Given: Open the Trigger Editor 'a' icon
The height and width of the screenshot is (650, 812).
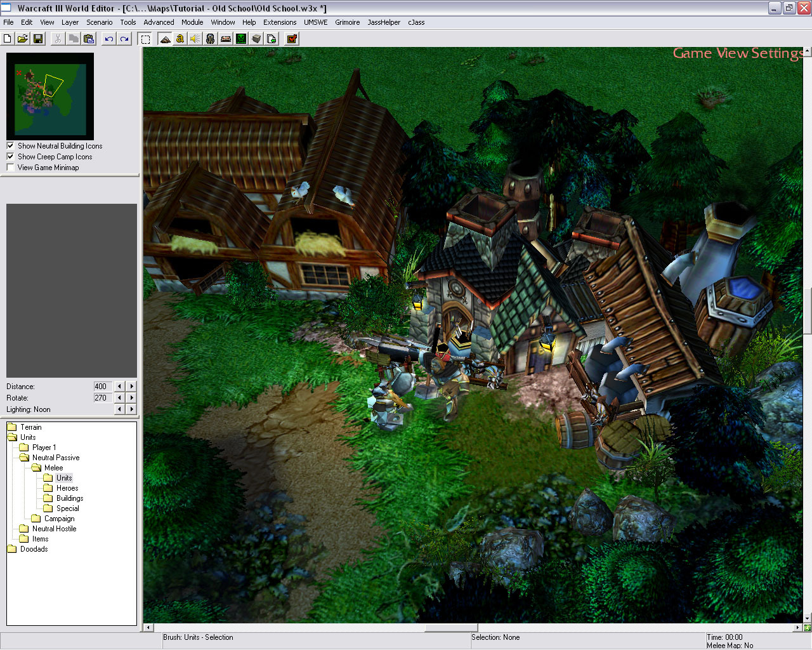Looking at the screenshot, I should click(x=180, y=39).
